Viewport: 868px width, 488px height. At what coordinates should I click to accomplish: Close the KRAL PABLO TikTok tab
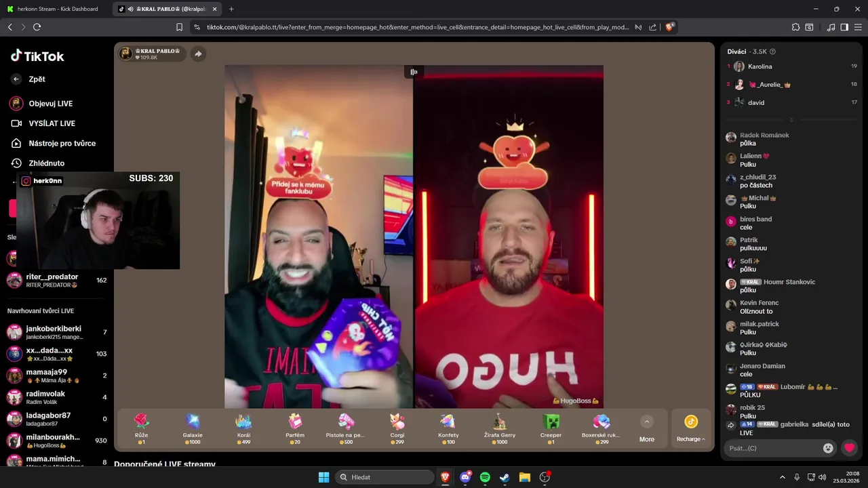click(x=214, y=9)
